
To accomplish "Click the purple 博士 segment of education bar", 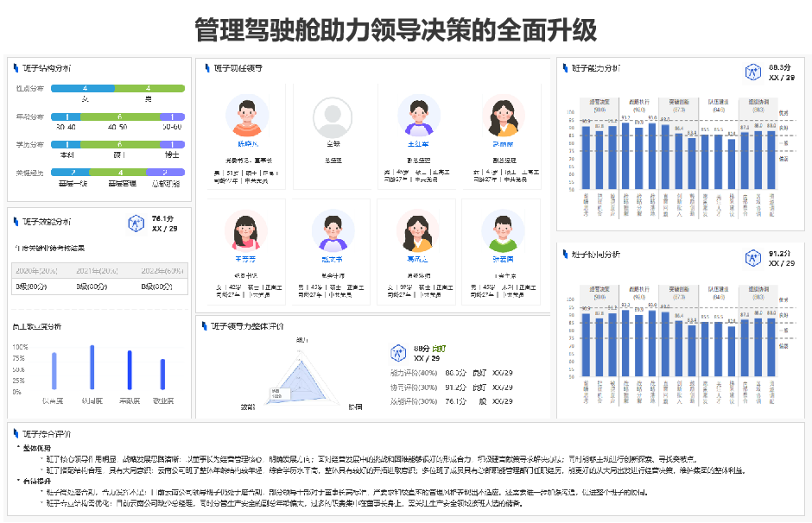I will point(172,144).
